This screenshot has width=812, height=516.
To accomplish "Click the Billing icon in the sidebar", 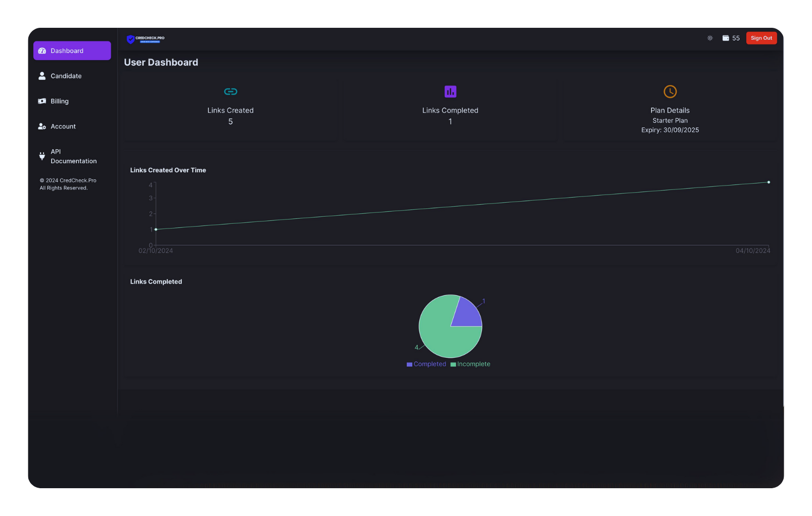I will pyautogui.click(x=41, y=101).
